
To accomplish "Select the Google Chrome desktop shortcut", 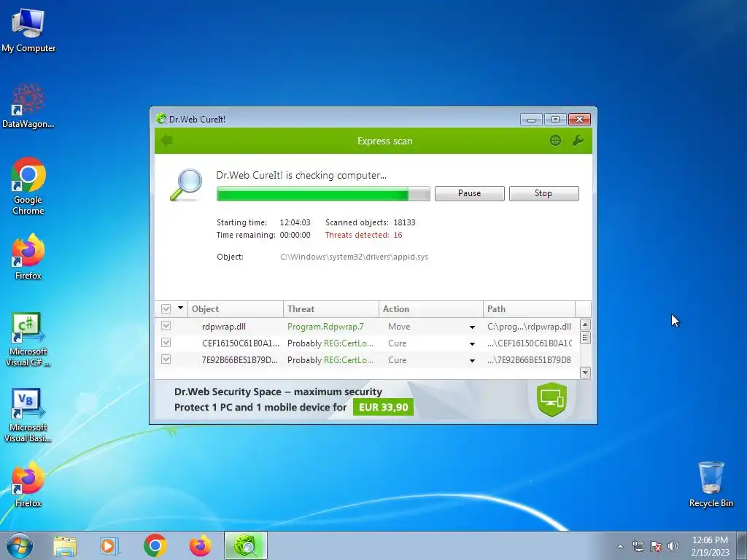I will click(x=28, y=186).
